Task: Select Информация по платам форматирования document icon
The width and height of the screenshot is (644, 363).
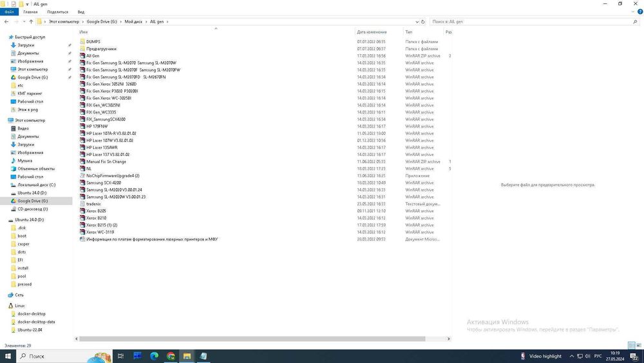Action: pos(82,239)
